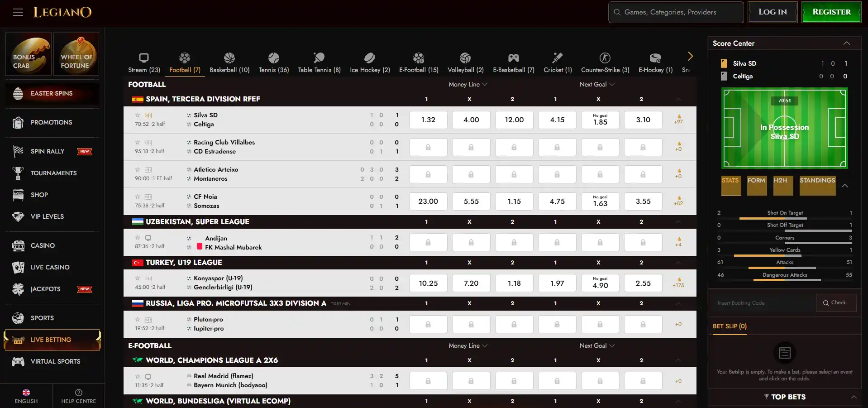Open the Counter-Strike category icon
Viewport: 868px width, 408px height.
(x=605, y=58)
